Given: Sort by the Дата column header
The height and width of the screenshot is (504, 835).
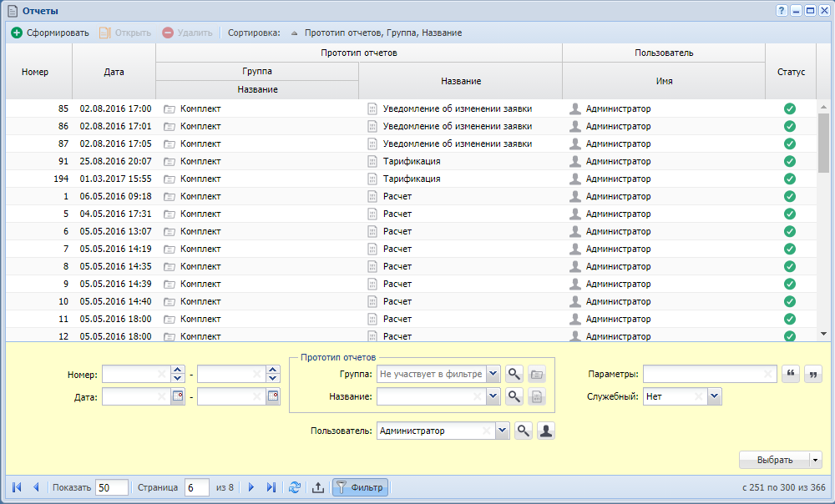Looking at the screenshot, I should (x=114, y=72).
